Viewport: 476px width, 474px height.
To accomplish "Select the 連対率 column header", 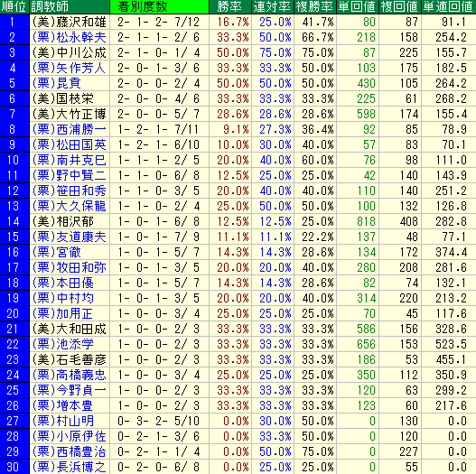I will coord(273,6).
